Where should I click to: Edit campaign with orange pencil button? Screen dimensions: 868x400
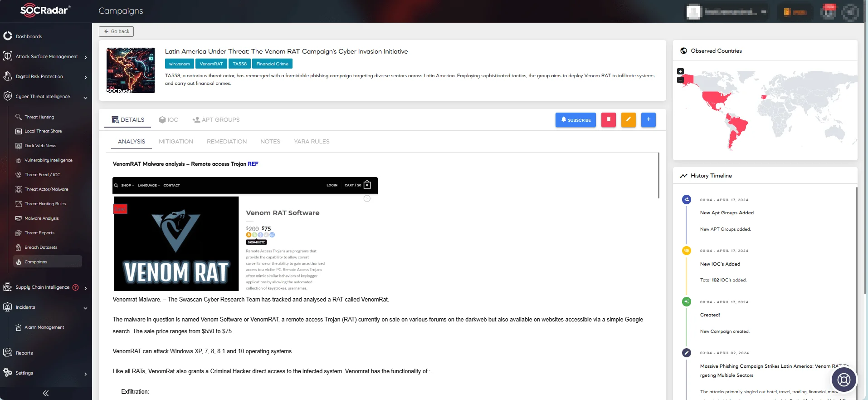(629, 120)
